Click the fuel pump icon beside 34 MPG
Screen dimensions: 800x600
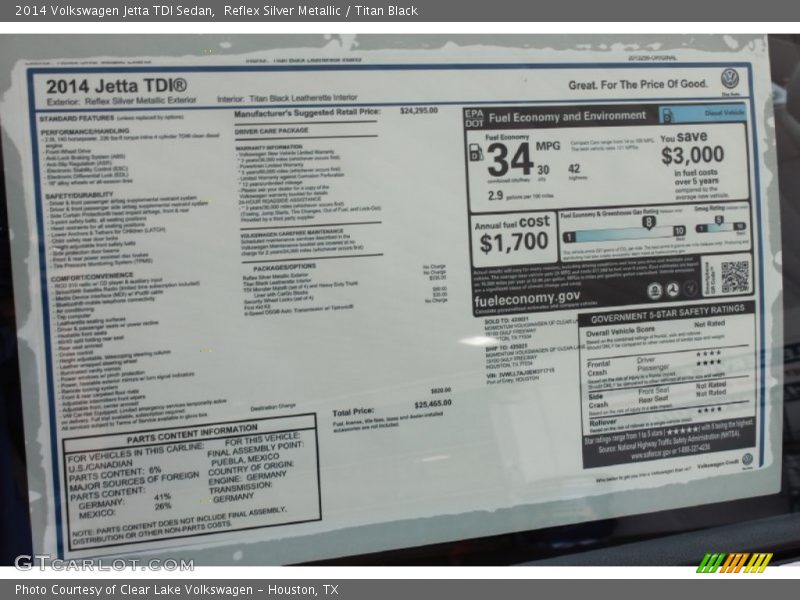[476, 152]
